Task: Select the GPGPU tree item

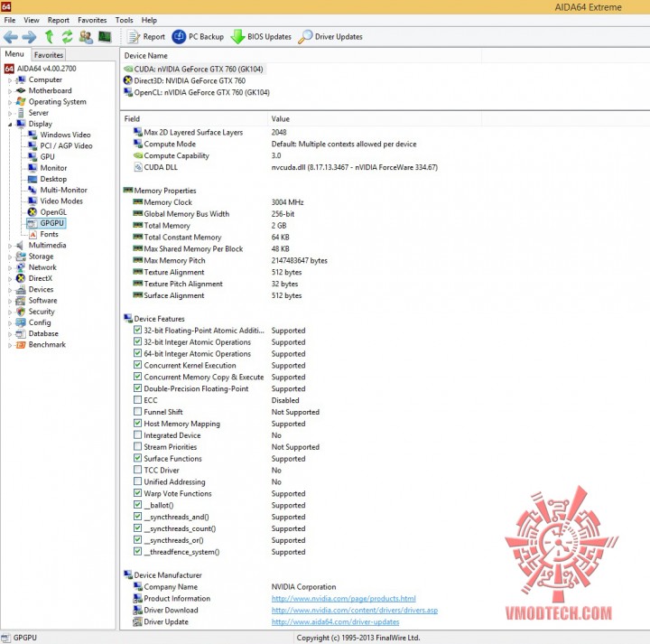Action: 51,223
